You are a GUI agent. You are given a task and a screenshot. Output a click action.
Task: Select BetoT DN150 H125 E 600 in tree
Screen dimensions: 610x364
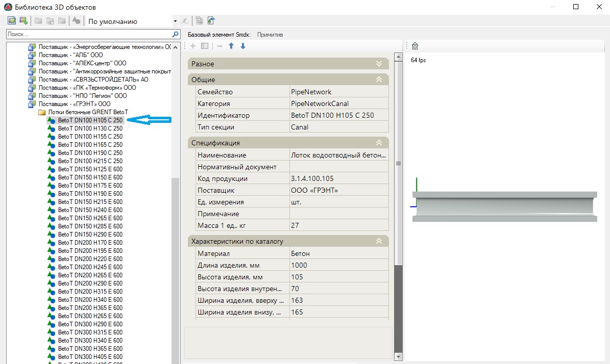point(90,169)
